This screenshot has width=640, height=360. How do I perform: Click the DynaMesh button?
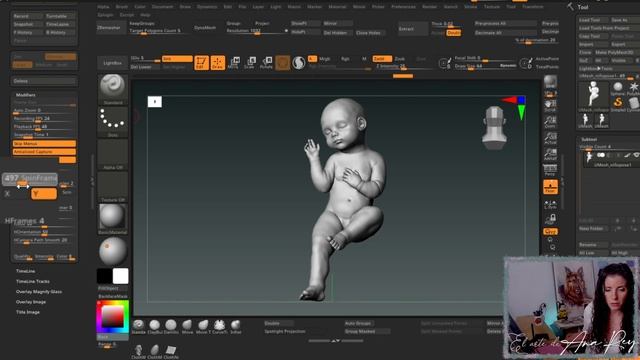coord(204,28)
